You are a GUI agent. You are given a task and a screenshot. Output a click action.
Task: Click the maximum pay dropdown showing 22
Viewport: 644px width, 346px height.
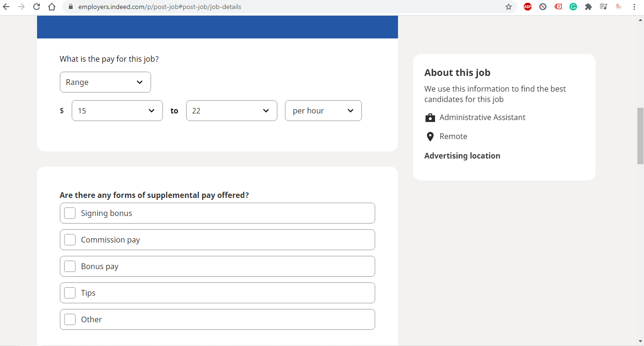[x=231, y=111]
